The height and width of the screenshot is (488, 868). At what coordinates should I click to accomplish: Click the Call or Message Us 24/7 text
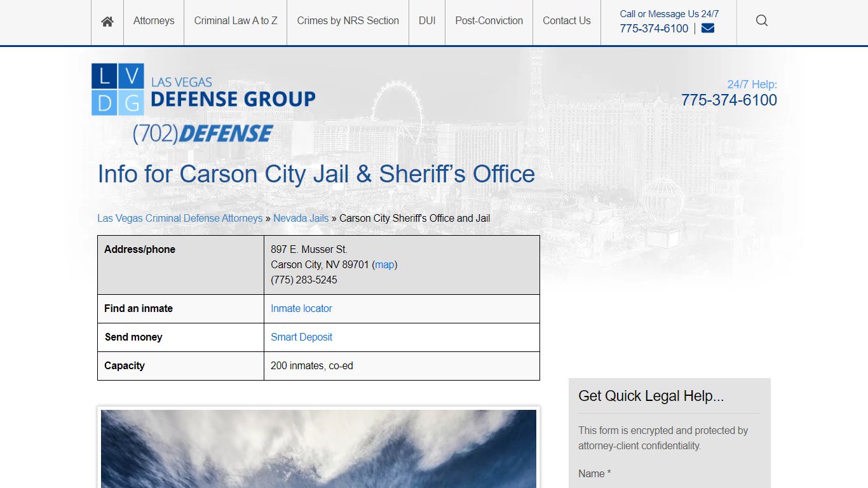point(669,13)
